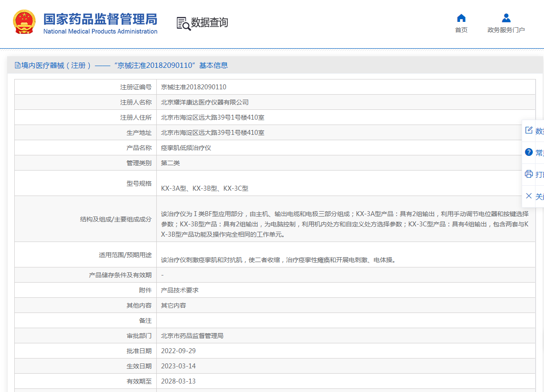Click the printer icon in side panel

point(529,174)
